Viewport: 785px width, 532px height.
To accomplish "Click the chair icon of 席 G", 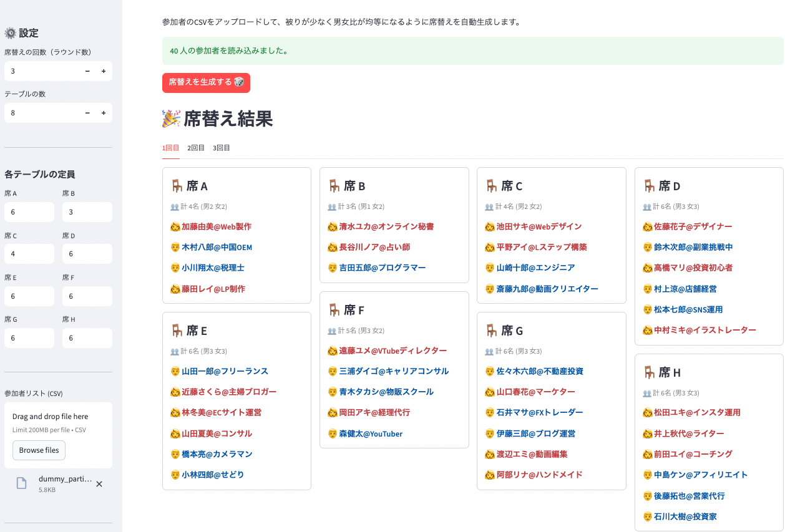I will tap(491, 331).
